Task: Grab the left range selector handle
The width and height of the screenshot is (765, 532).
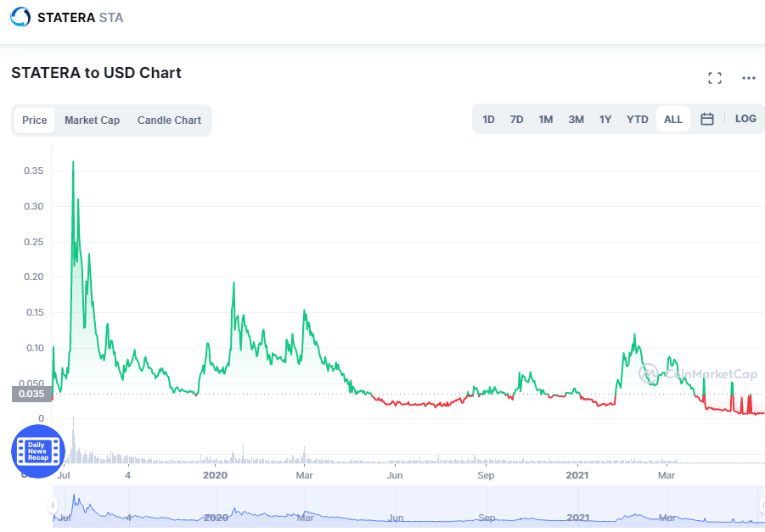Action: (53, 505)
